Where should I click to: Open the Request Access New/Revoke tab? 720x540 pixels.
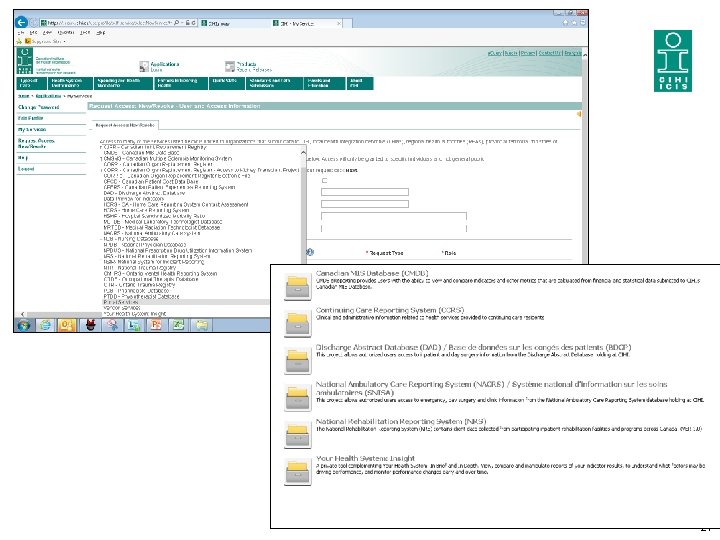(x=124, y=125)
